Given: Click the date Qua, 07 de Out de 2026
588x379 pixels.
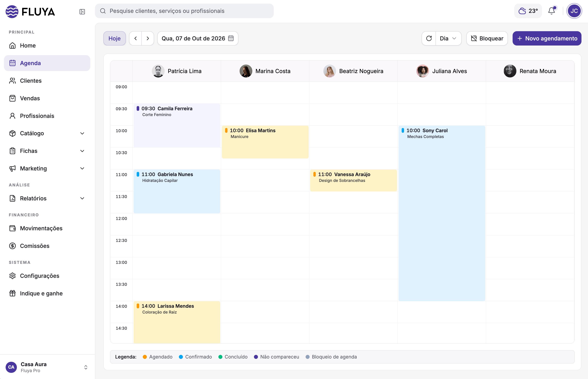Looking at the screenshot, I should 193,38.
